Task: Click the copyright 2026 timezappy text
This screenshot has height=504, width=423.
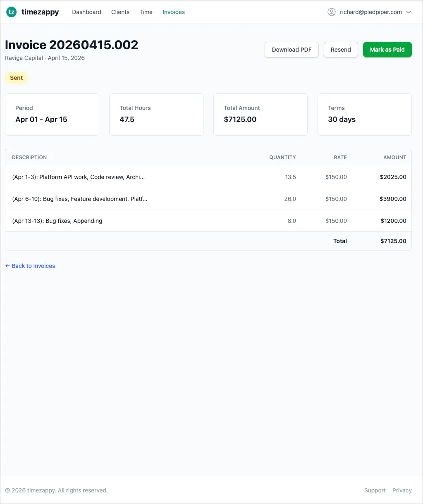Action: point(56,490)
